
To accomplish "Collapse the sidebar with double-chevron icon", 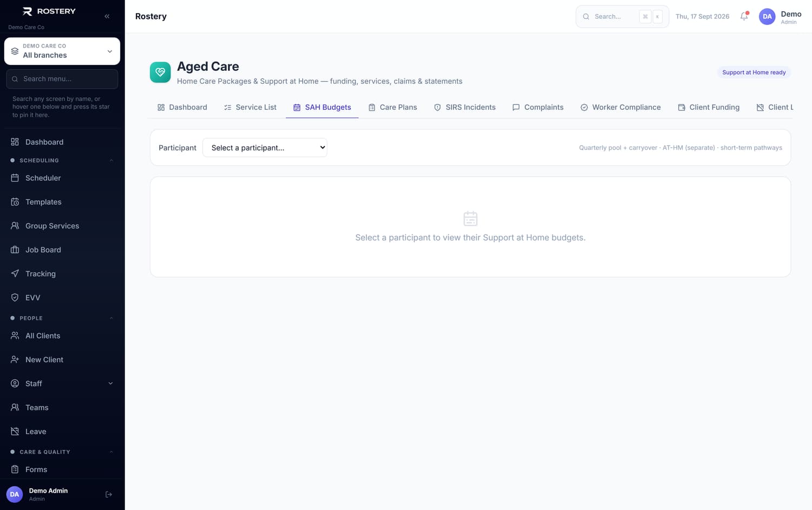I will (x=107, y=16).
